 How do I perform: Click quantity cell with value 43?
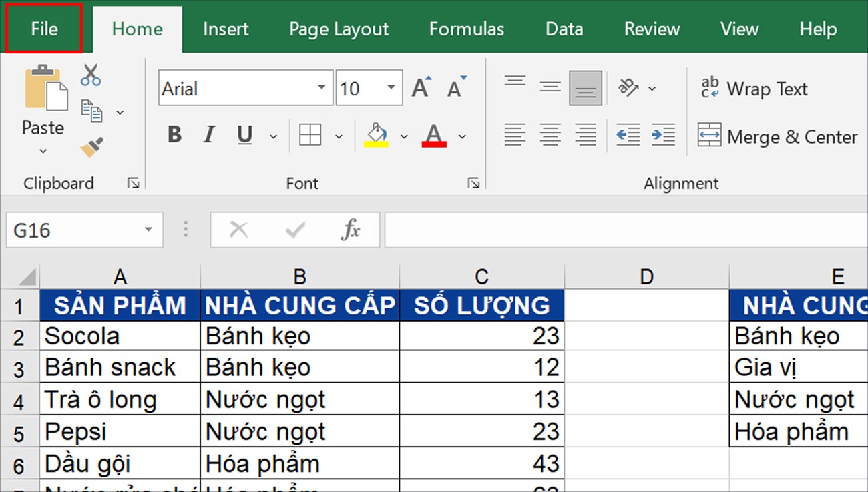(482, 463)
